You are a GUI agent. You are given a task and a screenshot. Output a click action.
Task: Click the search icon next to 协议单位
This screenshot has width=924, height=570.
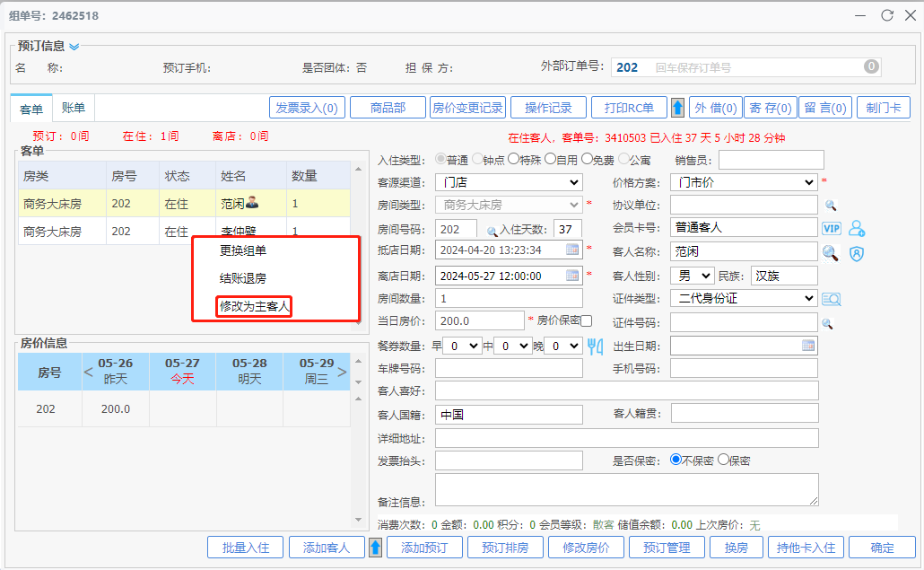point(831,206)
